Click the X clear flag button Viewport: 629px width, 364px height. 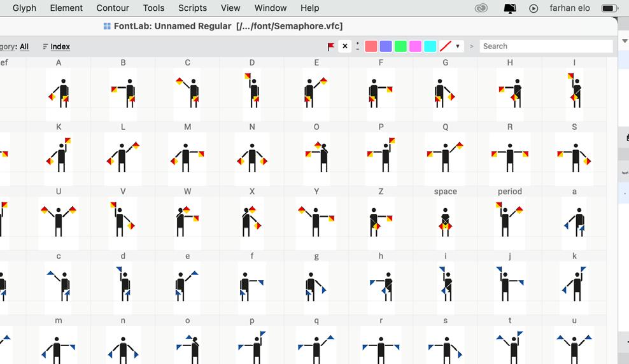(345, 46)
